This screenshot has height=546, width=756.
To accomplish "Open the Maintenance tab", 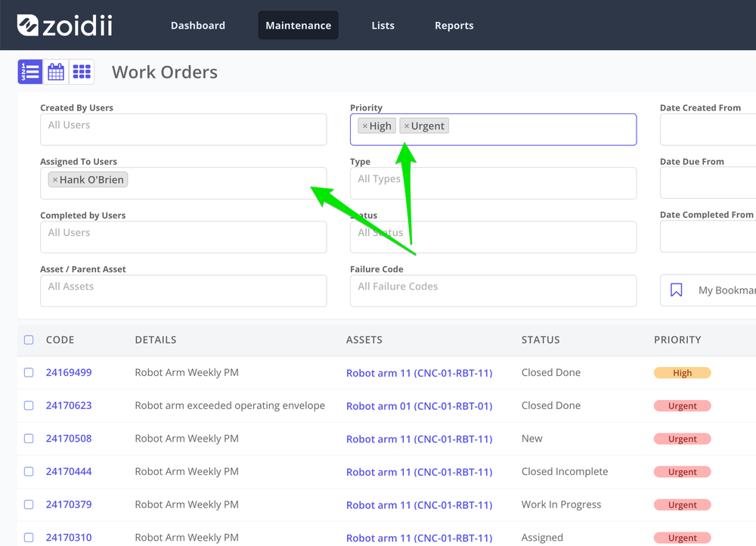I will (x=298, y=25).
